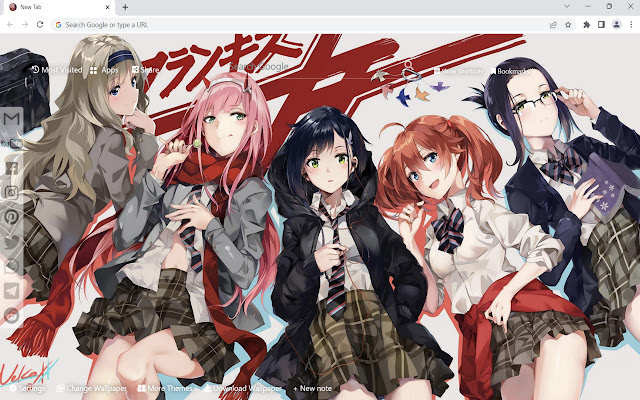Screen dimensions: 640x400
Task: Open a new tab with the plus button
Action: (125, 7)
